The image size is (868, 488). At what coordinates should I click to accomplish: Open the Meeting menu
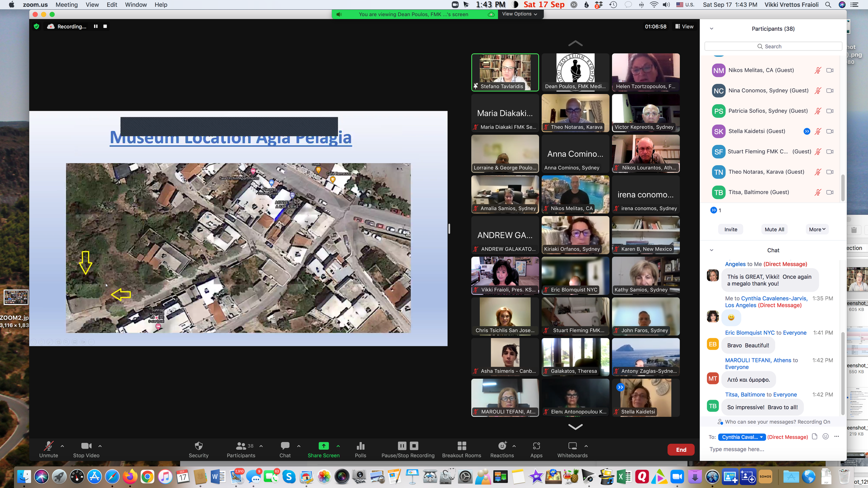(66, 4)
